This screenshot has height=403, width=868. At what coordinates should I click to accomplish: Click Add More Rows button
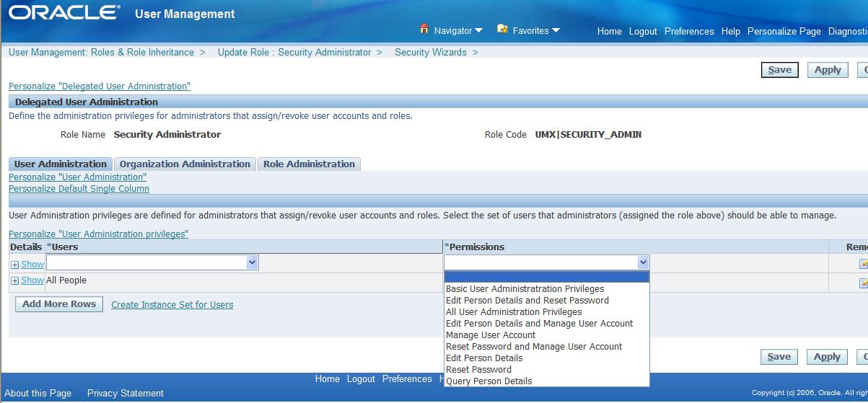(59, 304)
